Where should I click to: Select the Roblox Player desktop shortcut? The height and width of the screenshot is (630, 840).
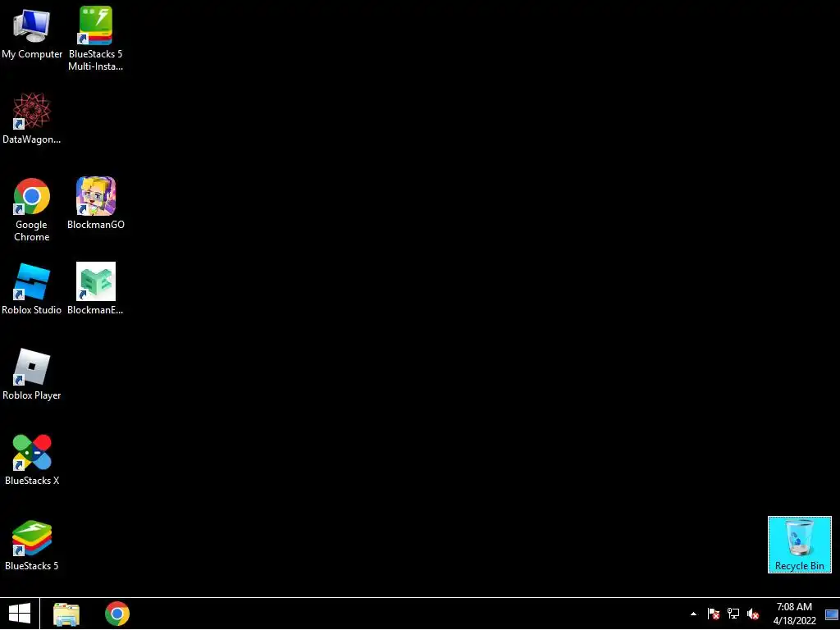pyautogui.click(x=32, y=374)
